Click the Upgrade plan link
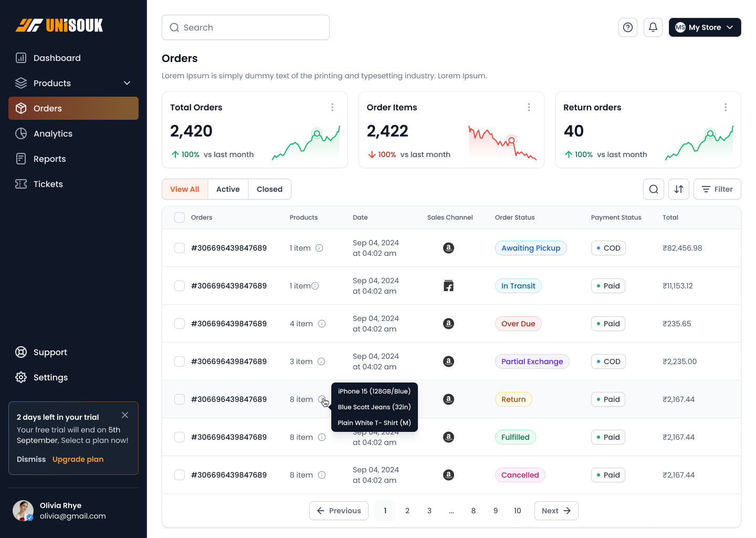 [x=78, y=459]
